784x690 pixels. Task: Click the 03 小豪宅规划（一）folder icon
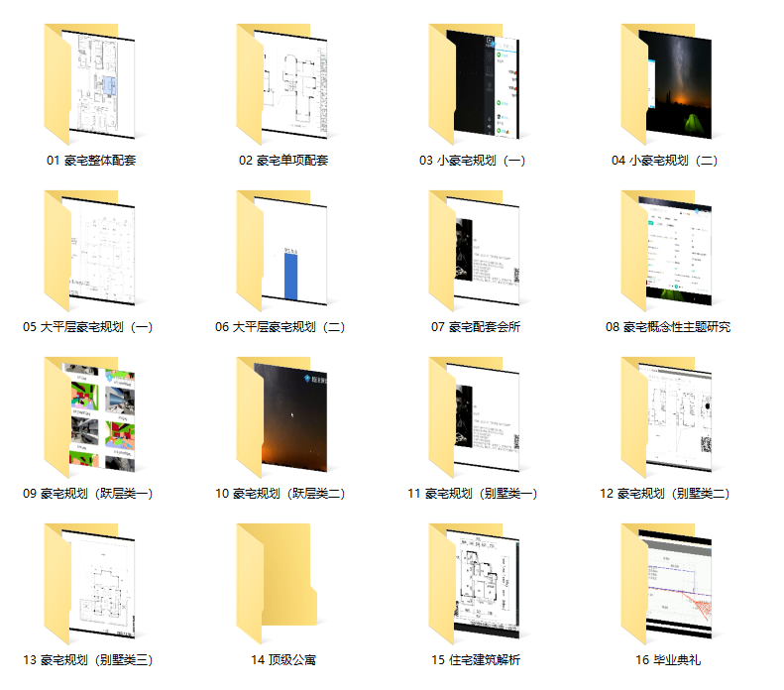pos(474,84)
